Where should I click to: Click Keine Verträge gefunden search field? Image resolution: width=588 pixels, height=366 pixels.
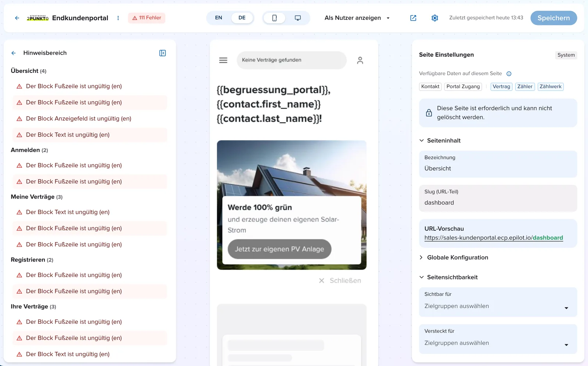(x=291, y=60)
